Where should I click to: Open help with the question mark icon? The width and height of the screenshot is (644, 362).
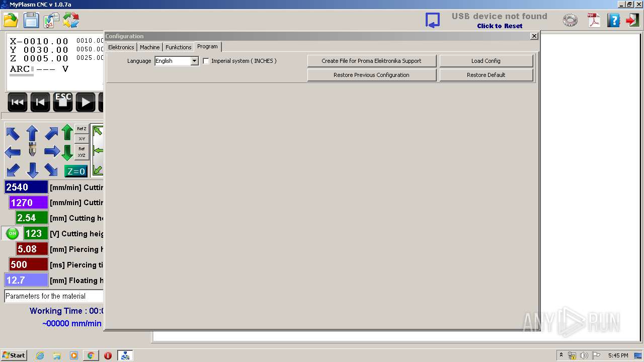(x=613, y=20)
